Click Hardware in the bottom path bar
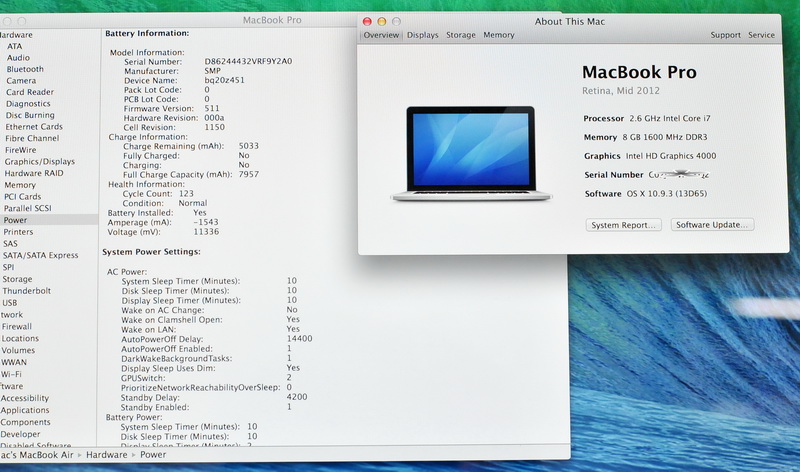 click(x=107, y=455)
